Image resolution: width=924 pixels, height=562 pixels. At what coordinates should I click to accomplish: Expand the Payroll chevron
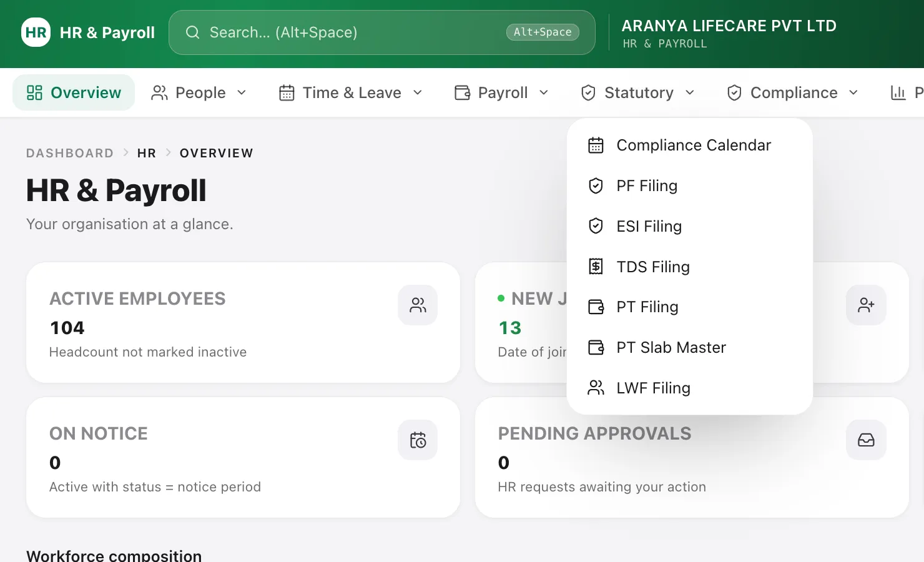544,92
